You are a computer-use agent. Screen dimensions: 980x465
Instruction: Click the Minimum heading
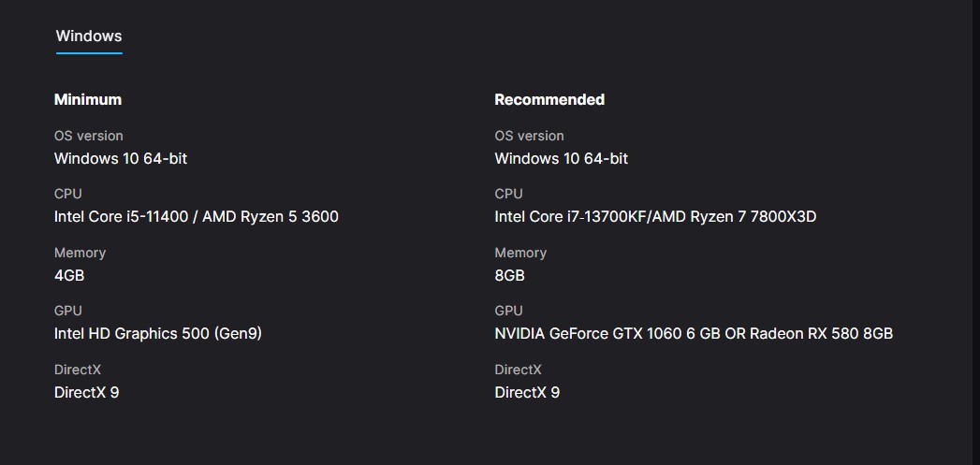click(88, 99)
